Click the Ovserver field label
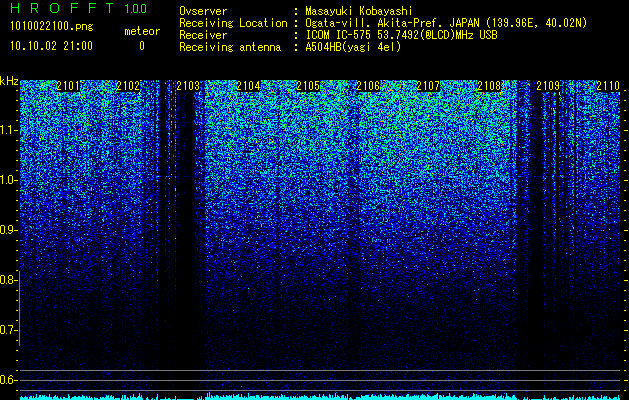 point(203,11)
